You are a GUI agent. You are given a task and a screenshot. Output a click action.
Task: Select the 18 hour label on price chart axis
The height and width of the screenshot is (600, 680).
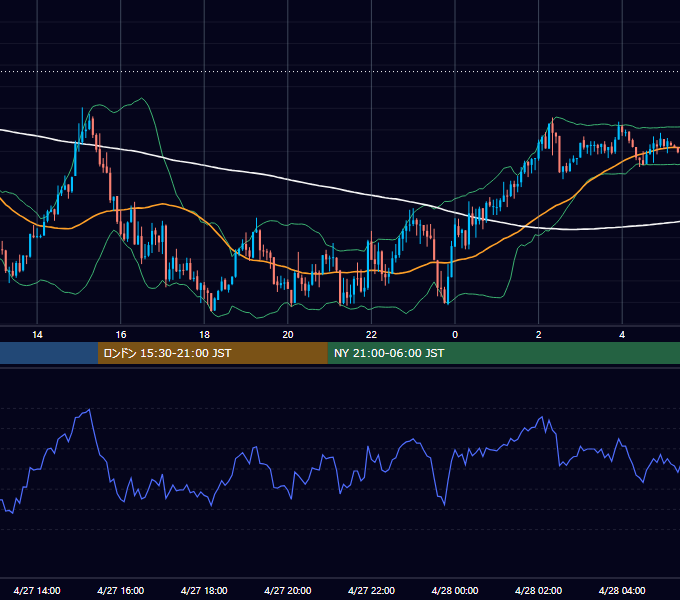tap(204, 335)
